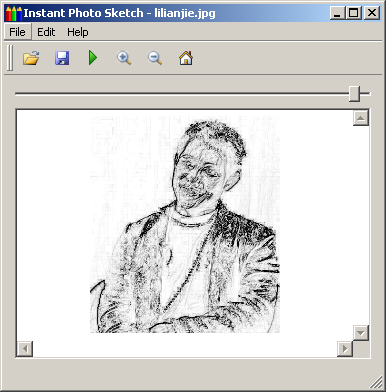Click the home icon in the toolbar

tap(186, 58)
